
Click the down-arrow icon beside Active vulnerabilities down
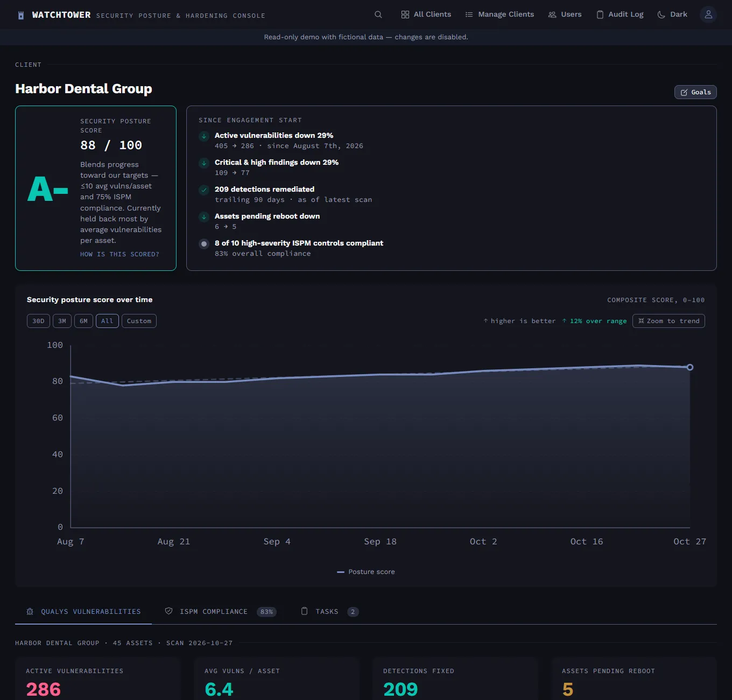click(204, 136)
